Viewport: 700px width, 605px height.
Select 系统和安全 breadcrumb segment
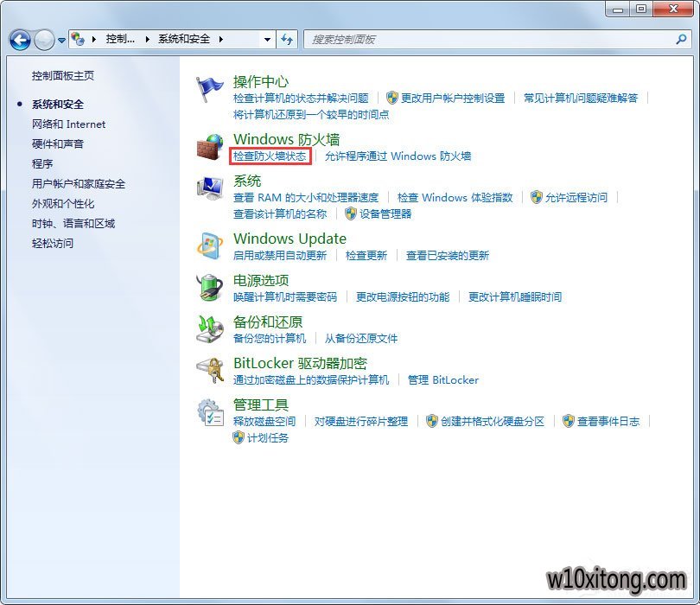(x=184, y=39)
